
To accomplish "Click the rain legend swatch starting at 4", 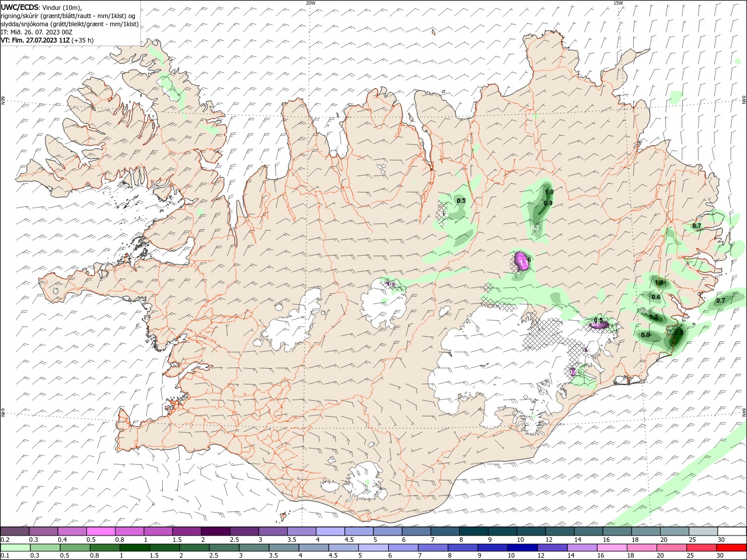I will [313, 547].
